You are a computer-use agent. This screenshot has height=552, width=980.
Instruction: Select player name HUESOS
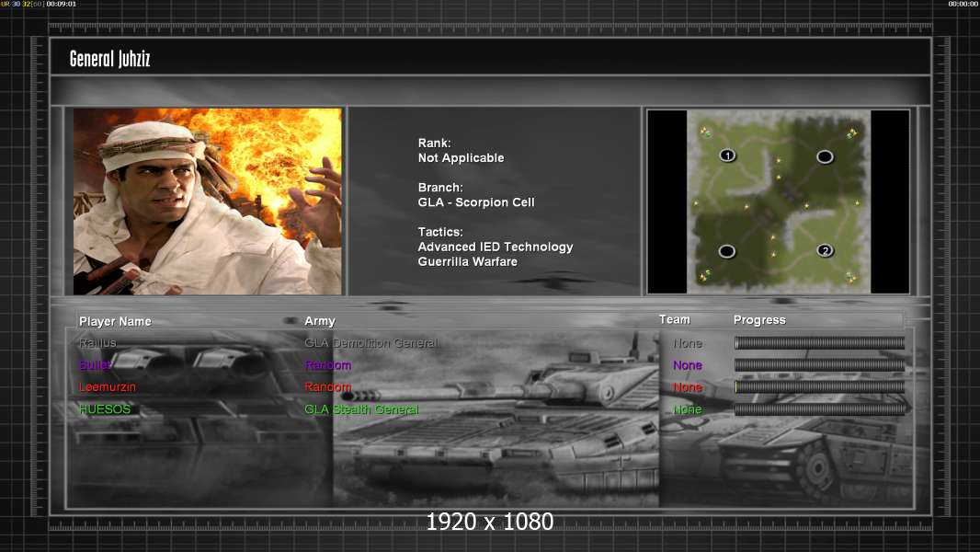(105, 409)
